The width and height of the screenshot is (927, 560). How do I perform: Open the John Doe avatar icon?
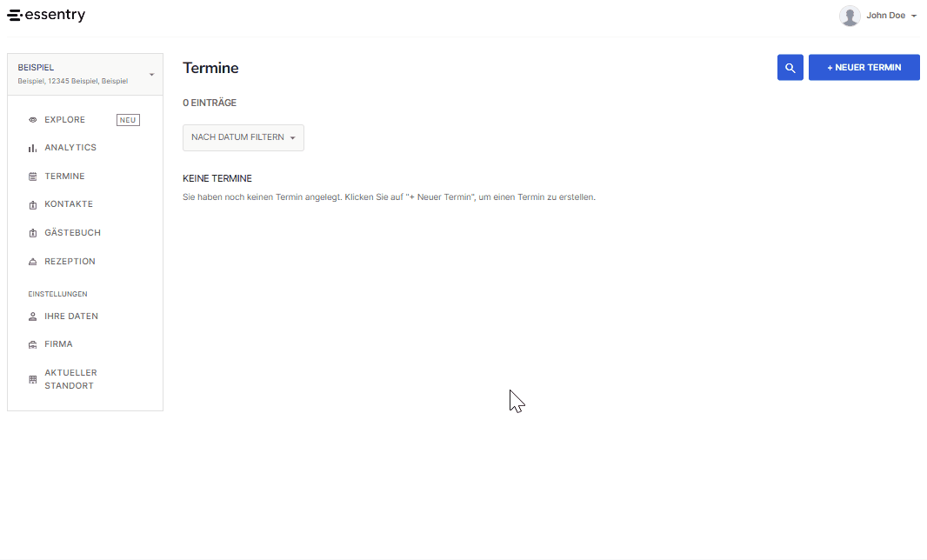850,16
